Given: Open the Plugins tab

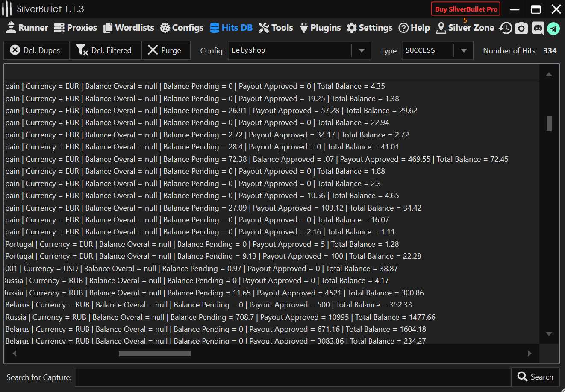Looking at the screenshot, I should [x=320, y=28].
